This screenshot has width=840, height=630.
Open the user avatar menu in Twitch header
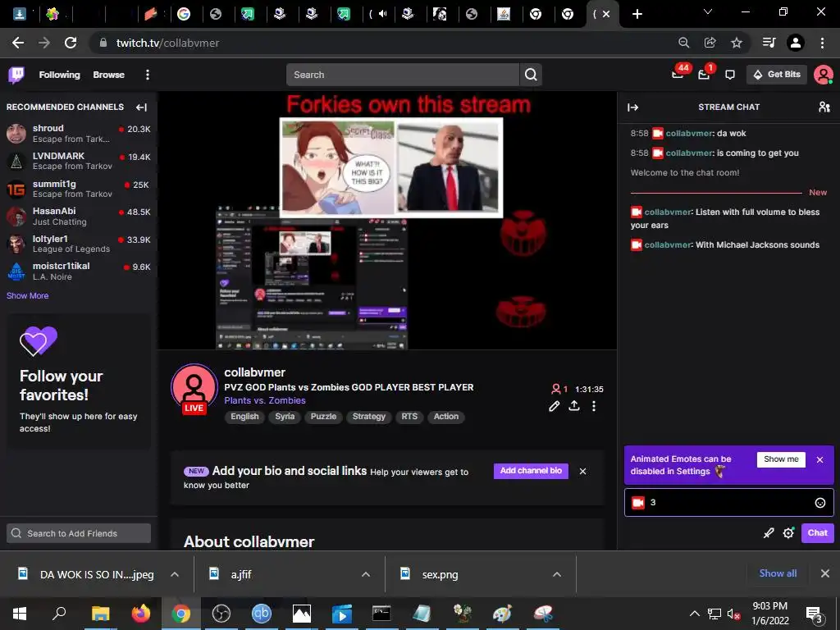coord(823,75)
